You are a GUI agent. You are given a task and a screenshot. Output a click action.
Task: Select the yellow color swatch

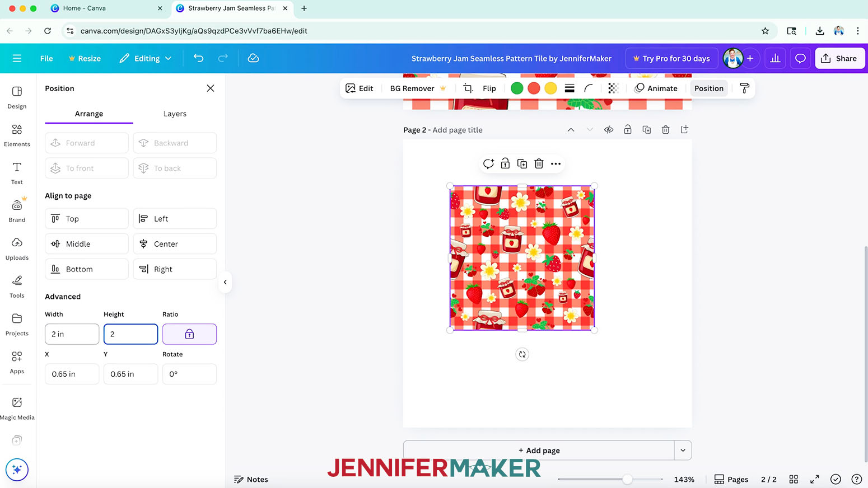coord(550,88)
